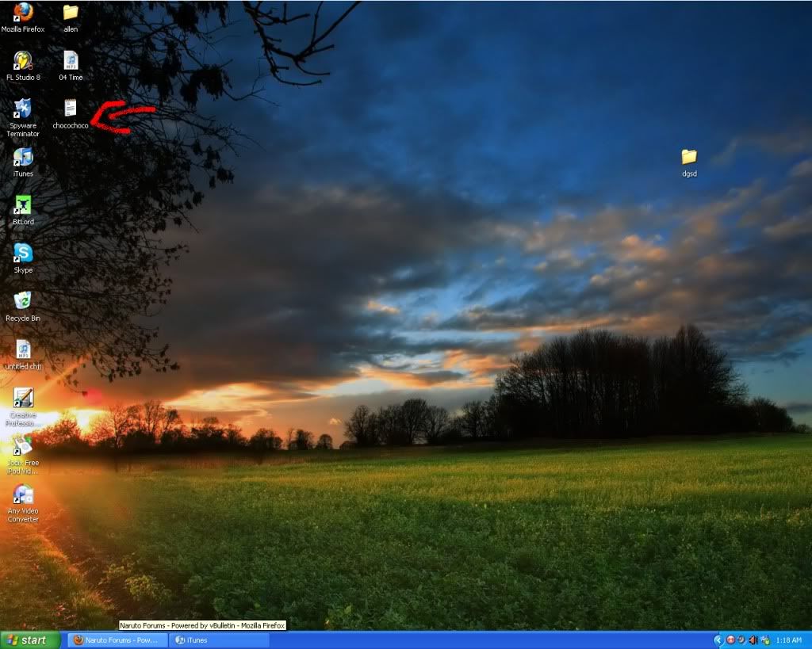Click the volume speaker tray icon
Screen dimensions: 812x649
[753, 640]
